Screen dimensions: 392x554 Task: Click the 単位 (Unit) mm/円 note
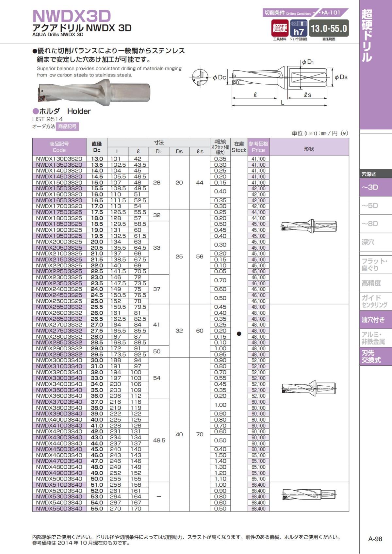pos(320,133)
